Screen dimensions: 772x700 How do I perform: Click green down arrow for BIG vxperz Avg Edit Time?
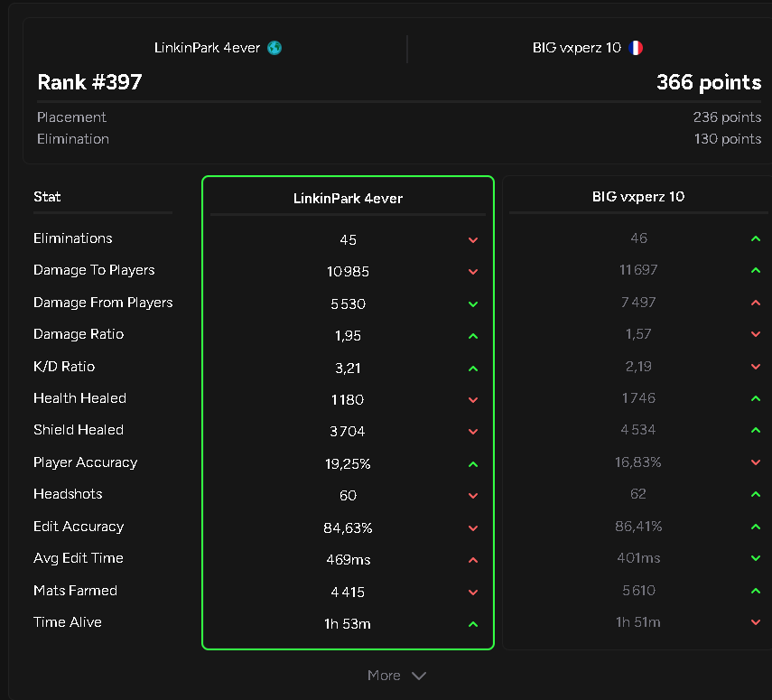(x=756, y=558)
